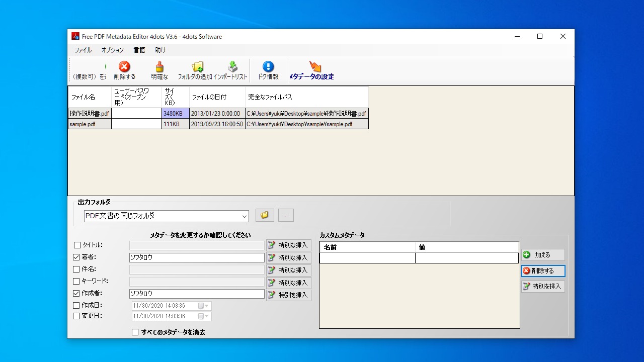Check すべてのメタデータを消去 checkbox

tap(135, 332)
